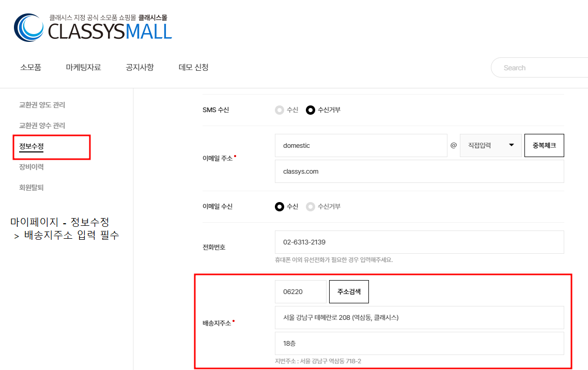588x370 pixels.
Task: Open the 공지사항 menu
Action: [x=140, y=67]
